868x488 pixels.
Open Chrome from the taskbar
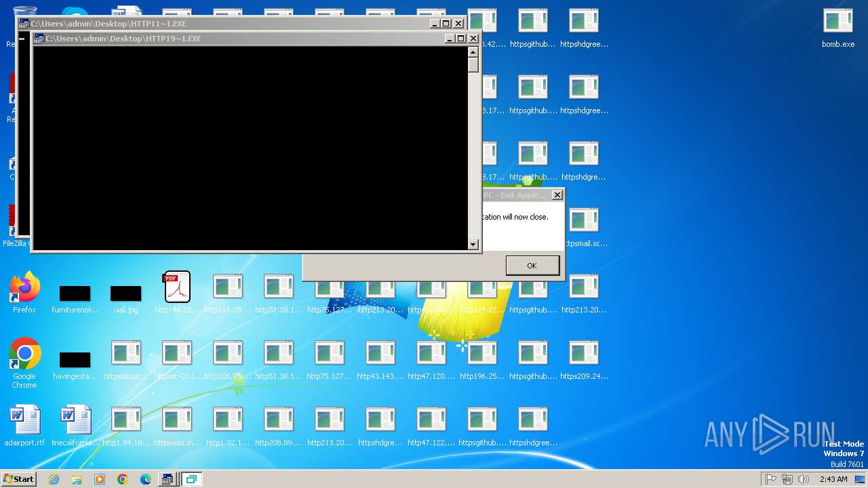pos(123,479)
